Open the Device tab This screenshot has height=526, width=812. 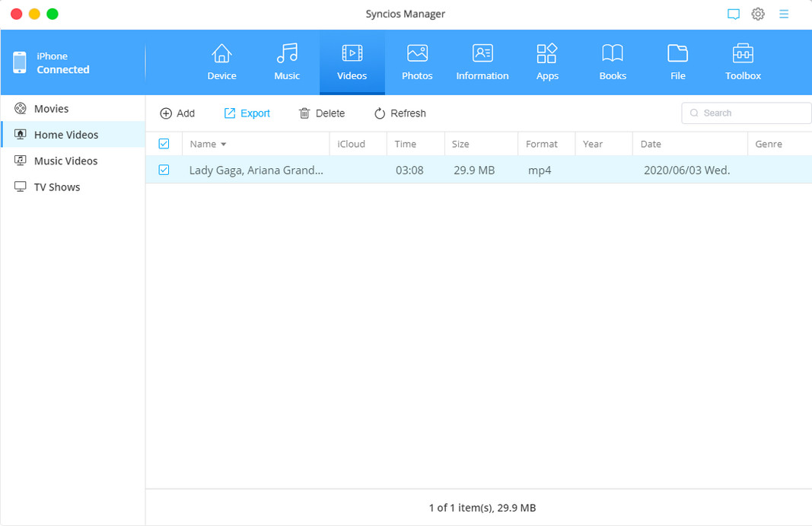(221, 62)
